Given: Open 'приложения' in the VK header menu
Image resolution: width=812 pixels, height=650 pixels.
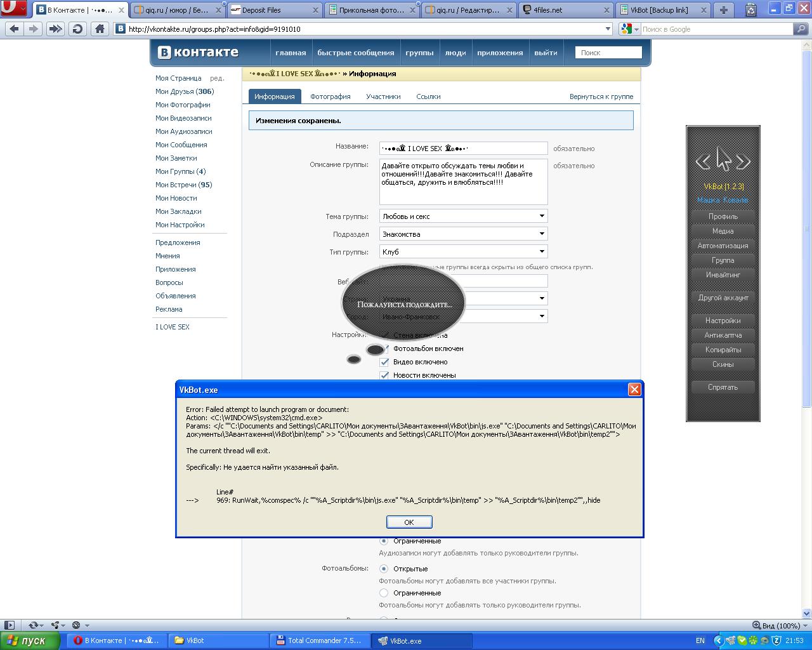Looking at the screenshot, I should (500, 53).
